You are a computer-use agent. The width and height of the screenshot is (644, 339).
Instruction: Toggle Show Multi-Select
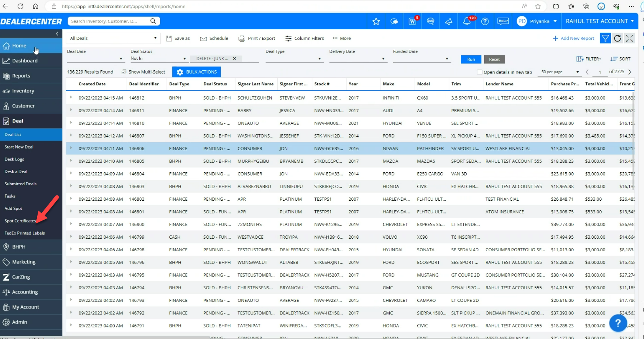143,72
